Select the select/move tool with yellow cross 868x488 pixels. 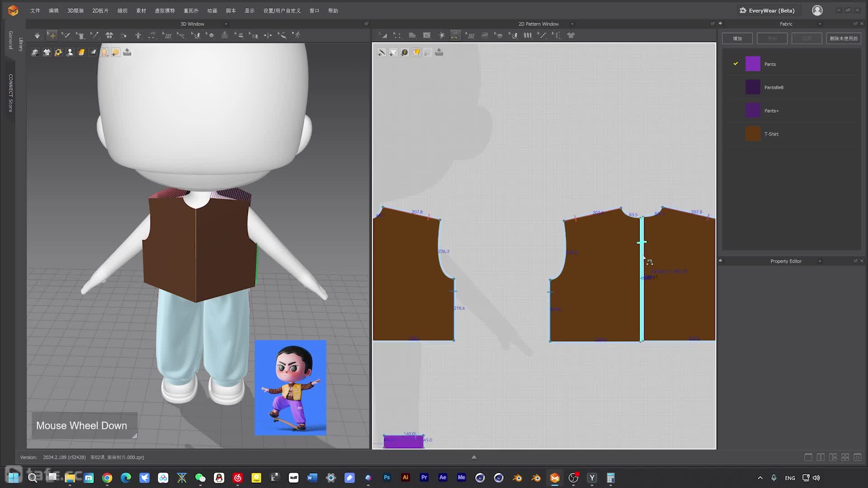52,35
